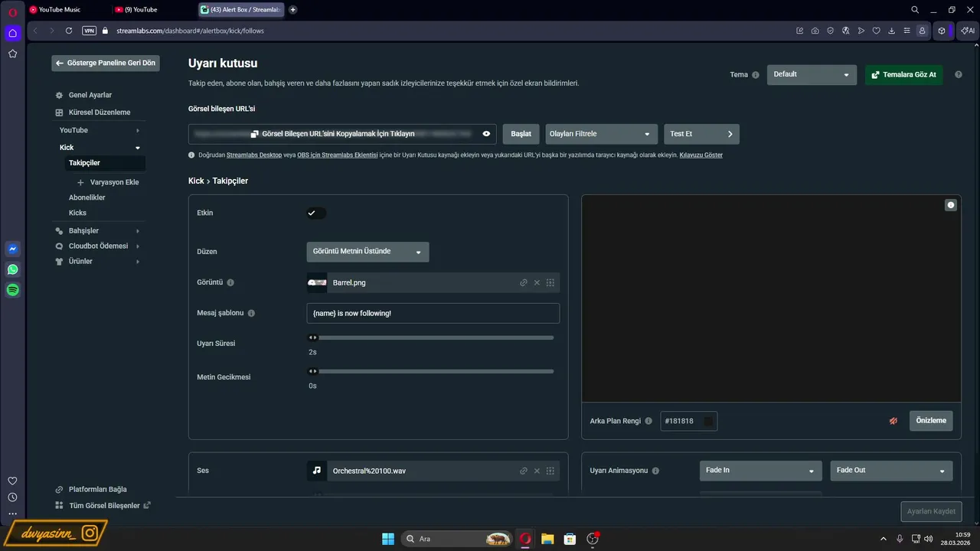Open Genel Ayarlar in sidebar

pyautogui.click(x=84, y=95)
